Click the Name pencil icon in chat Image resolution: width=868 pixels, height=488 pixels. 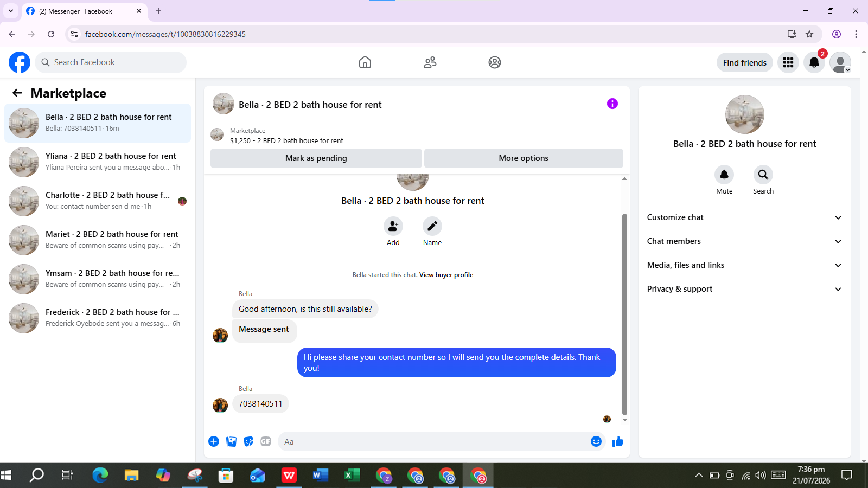pyautogui.click(x=432, y=226)
